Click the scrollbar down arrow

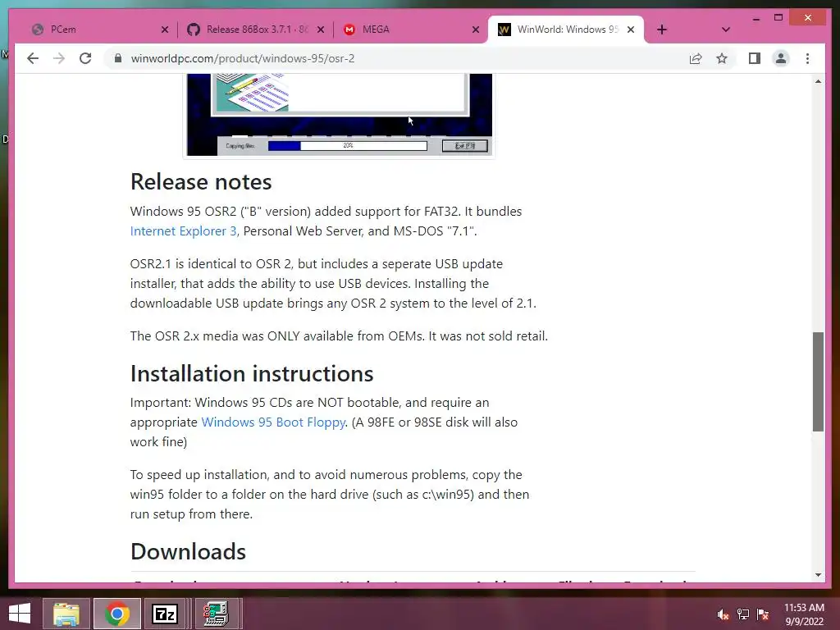(x=818, y=575)
